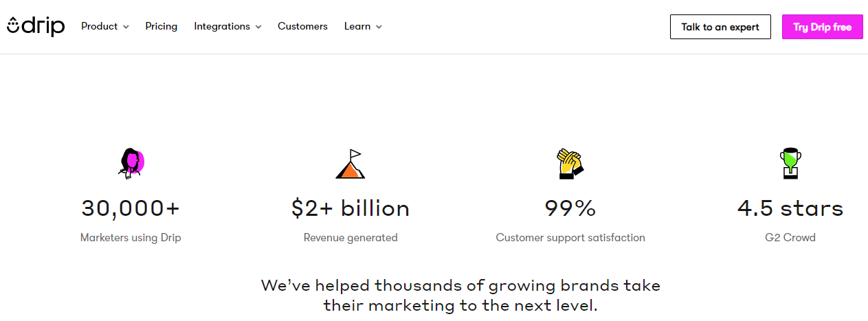This screenshot has height=321, width=868.
Task: Click the green trophy G2 icon
Action: pos(790,164)
